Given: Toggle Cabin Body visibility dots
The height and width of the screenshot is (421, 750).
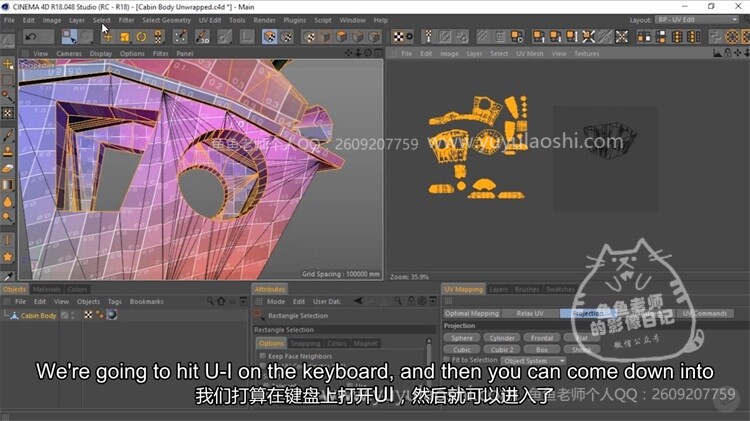Looking at the screenshot, I should click(73, 315).
